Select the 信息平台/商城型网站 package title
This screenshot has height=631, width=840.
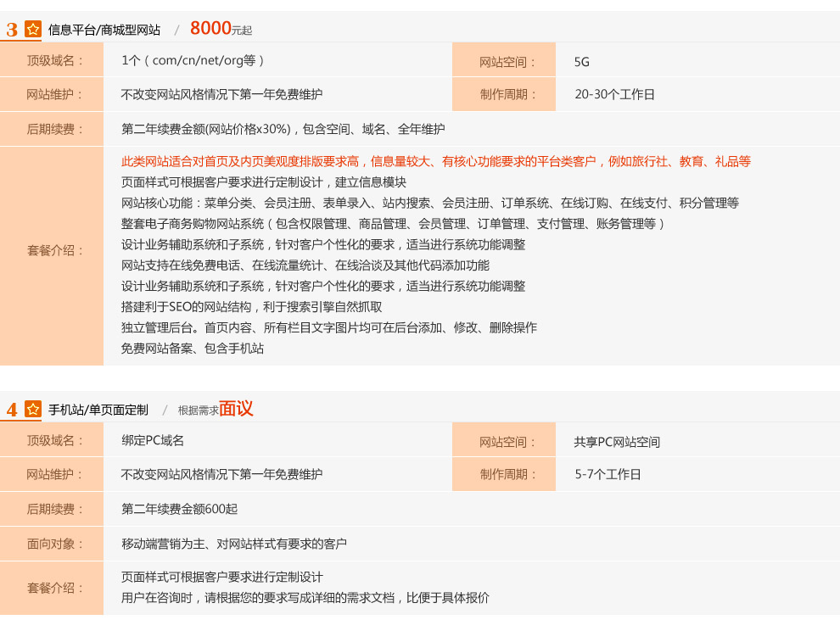pyautogui.click(x=104, y=30)
